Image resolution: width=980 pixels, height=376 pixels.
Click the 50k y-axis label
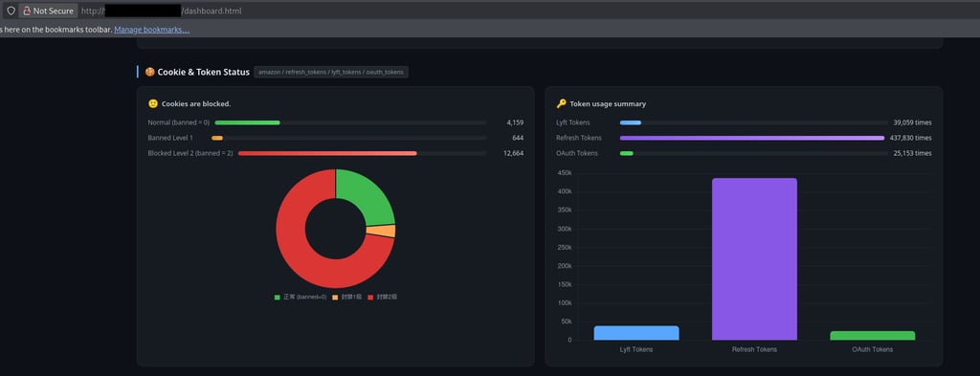(567, 321)
